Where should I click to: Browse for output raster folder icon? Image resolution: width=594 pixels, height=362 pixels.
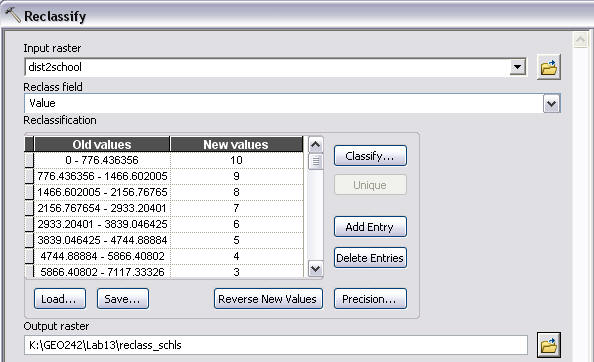(x=549, y=345)
